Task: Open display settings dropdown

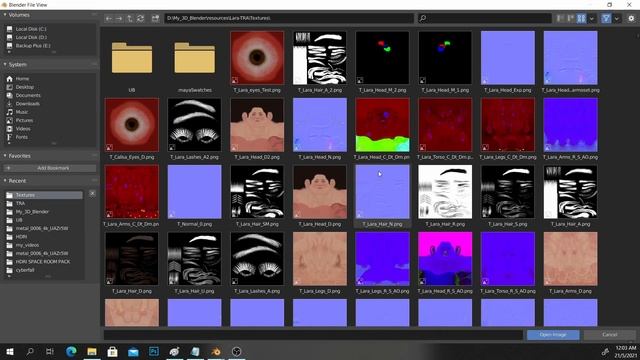Action: (x=591, y=18)
